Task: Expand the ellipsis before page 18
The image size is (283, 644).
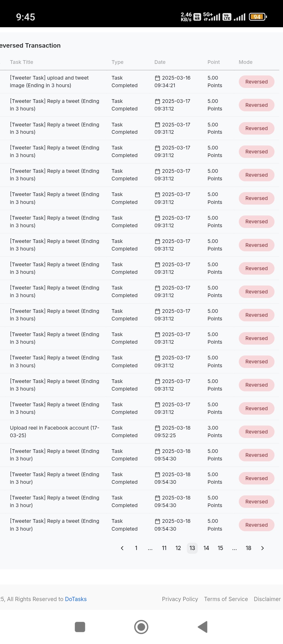Action: [235, 548]
